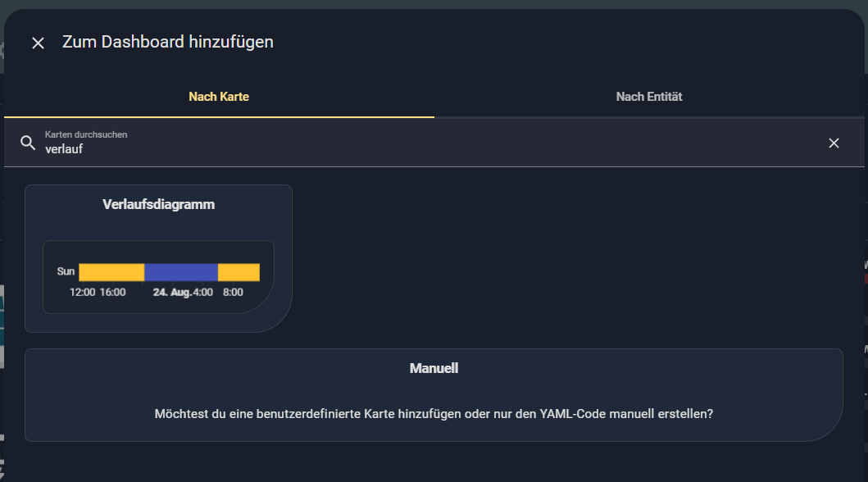Click the dialog title "Zum Dashboard hinzufügen"
This screenshot has height=482, width=868.
[168, 42]
